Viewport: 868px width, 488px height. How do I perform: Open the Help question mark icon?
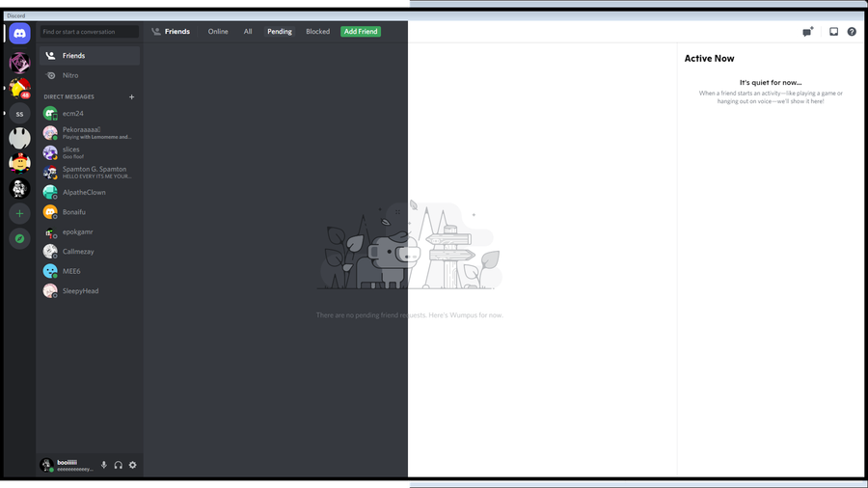point(852,32)
